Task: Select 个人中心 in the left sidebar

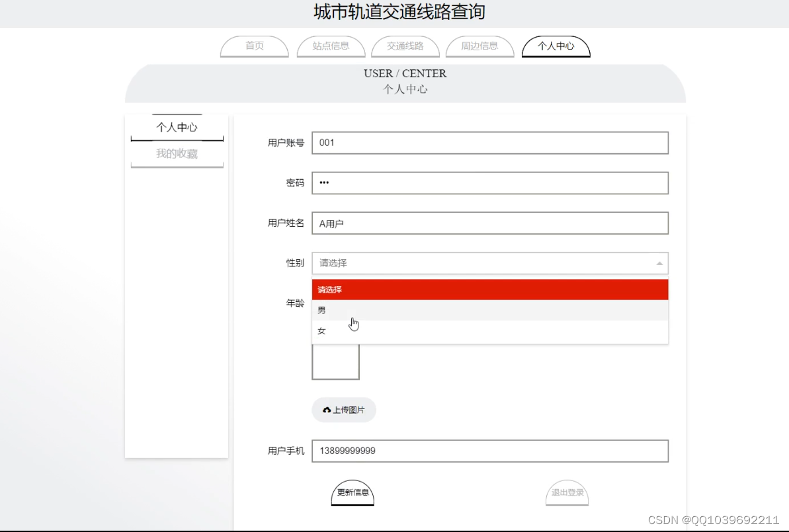Action: click(x=177, y=127)
